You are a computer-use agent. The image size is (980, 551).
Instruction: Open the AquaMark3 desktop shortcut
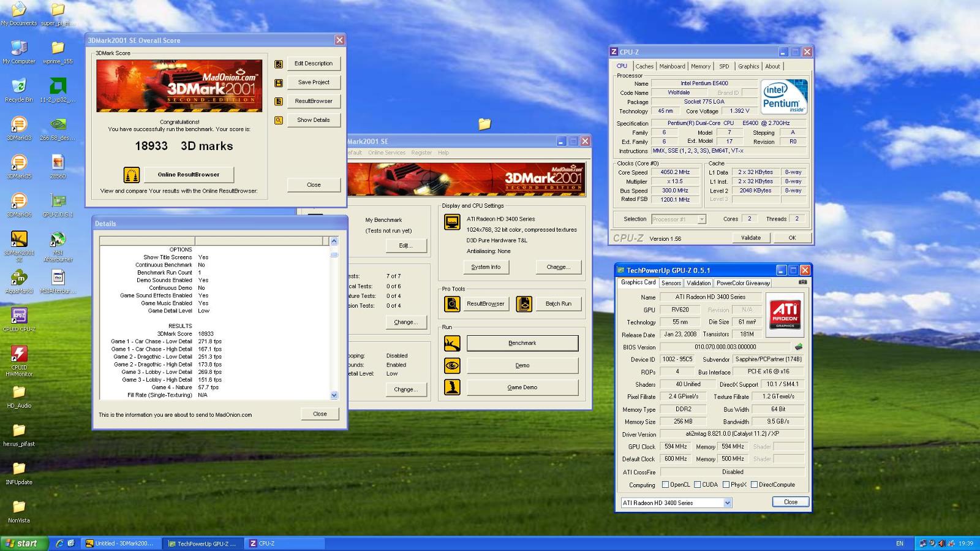(19, 280)
